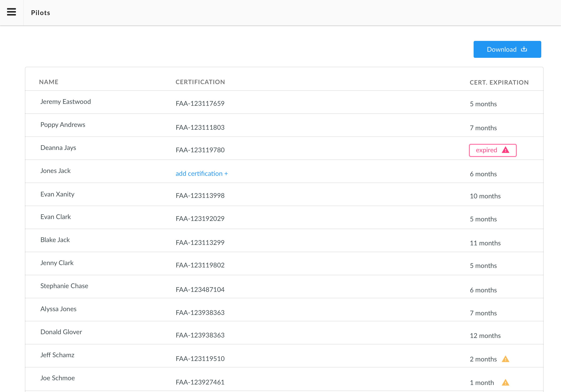Click Donald Glover's certification FAA-123938363

click(200, 335)
